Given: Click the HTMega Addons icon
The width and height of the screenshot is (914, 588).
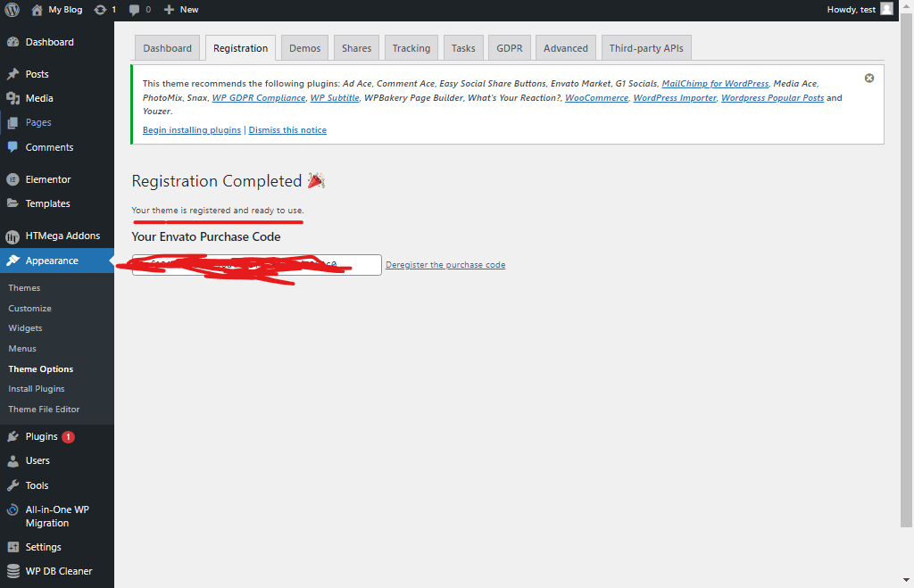Looking at the screenshot, I should pos(12,236).
